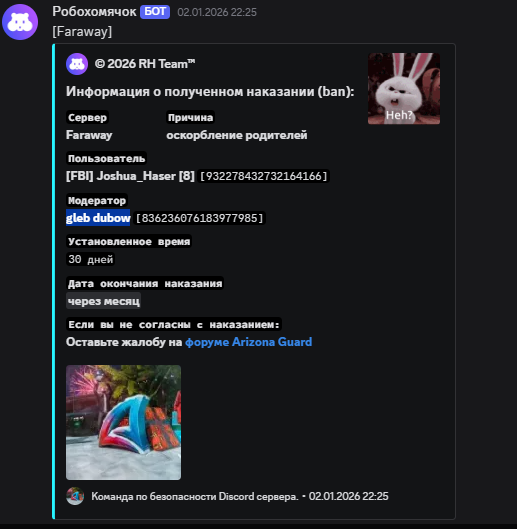Click the moderator ID code 836236076183977985

[x=199, y=218]
